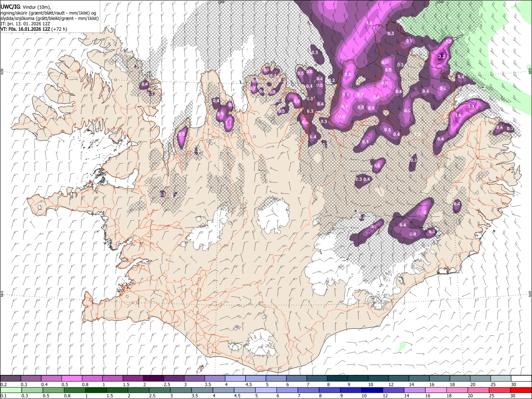Pick the darkest purple swatch starting at 2, upper row
The image size is (532, 399).
tap(153, 378)
